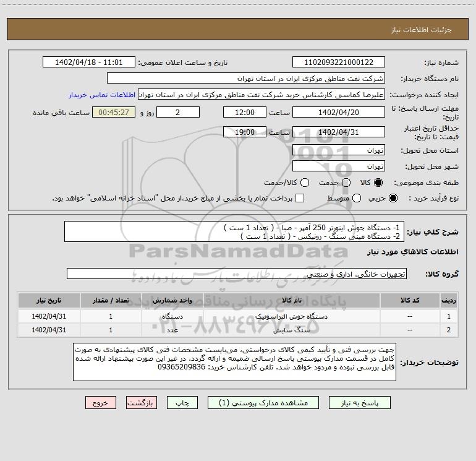Image resolution: width=476 pixels, height=461 pixels.
Task: Click the پاسخ به نیاز button
Action: click(x=359, y=403)
